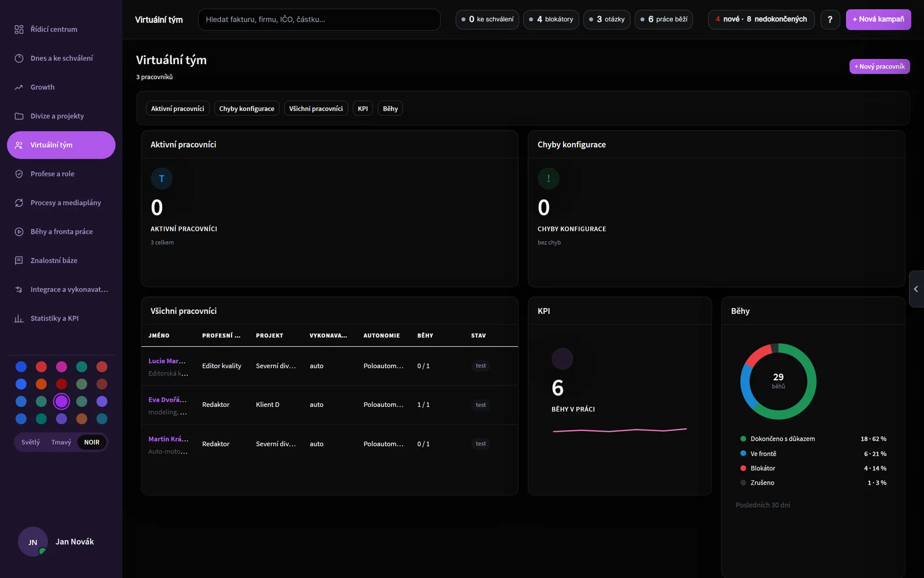Click the Editor kvality cell
This screenshot has width=924, height=578.
pyautogui.click(x=222, y=366)
